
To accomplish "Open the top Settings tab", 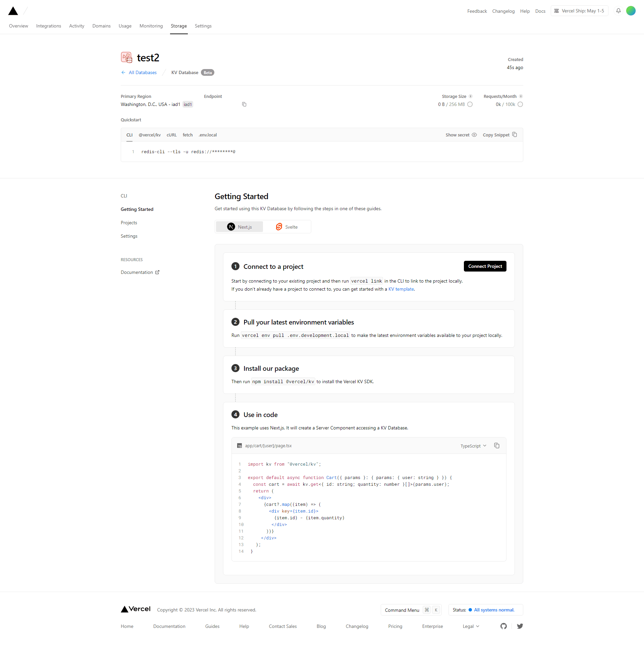I will point(203,26).
